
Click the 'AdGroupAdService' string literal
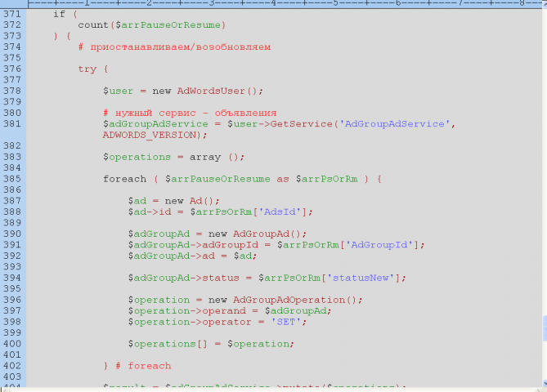(x=395, y=124)
